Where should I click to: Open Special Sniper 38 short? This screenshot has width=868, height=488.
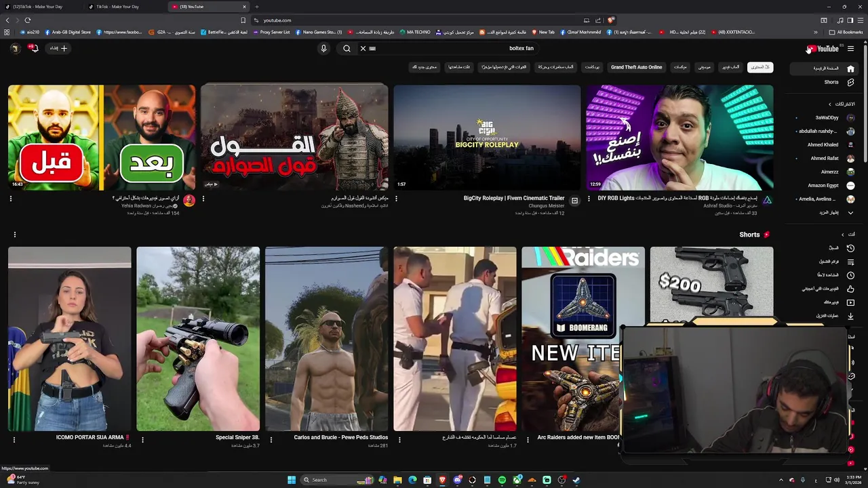(x=198, y=339)
